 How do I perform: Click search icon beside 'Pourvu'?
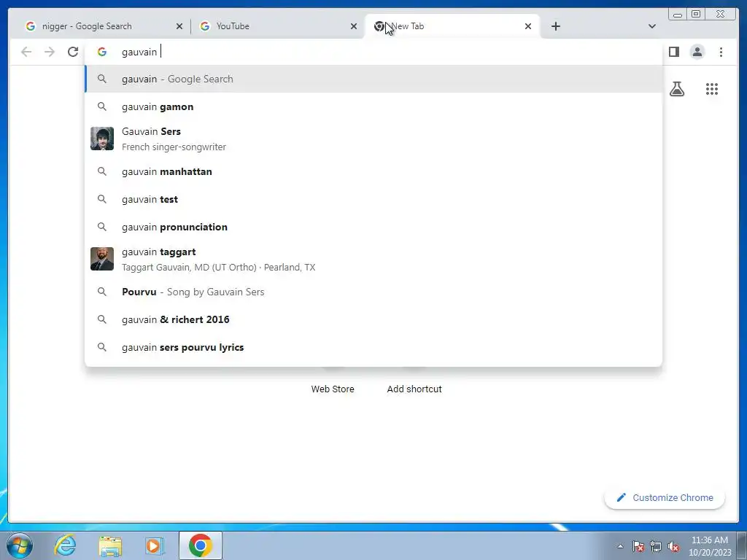pos(102,292)
